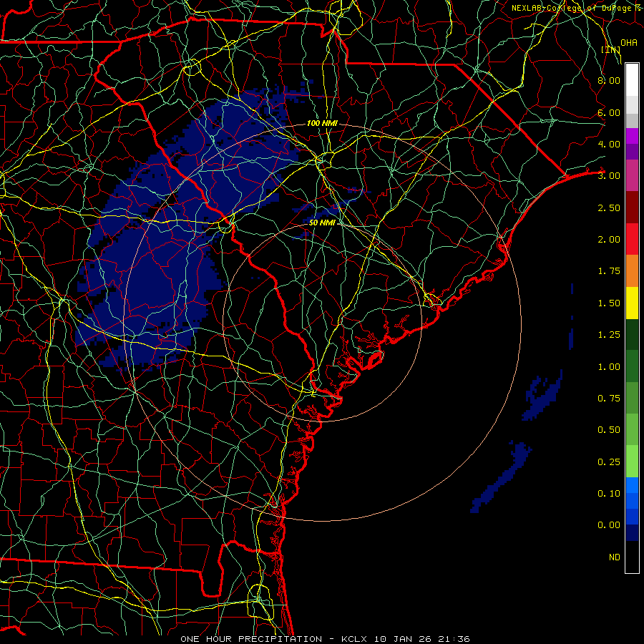This screenshot has height=644, width=644.
Task: Click the "0.75" scale value
Action: tap(609, 399)
